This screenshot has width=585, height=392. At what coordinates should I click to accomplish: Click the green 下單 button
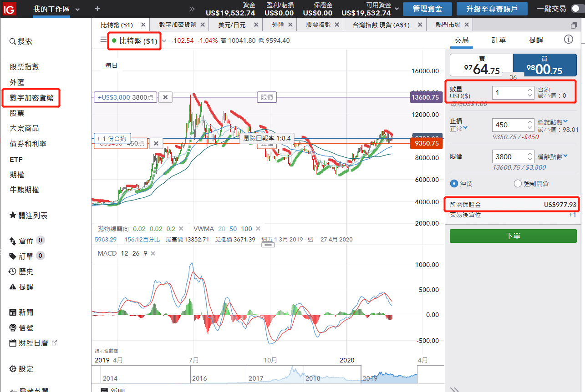(x=513, y=236)
